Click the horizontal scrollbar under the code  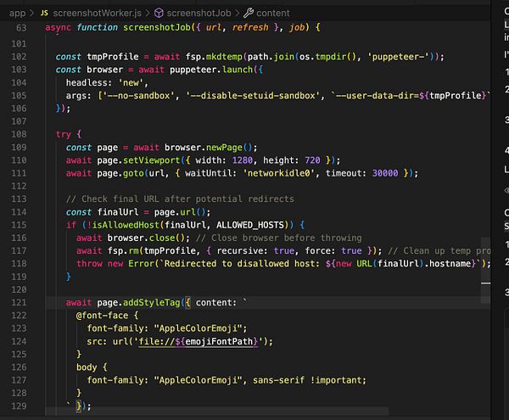217,412
